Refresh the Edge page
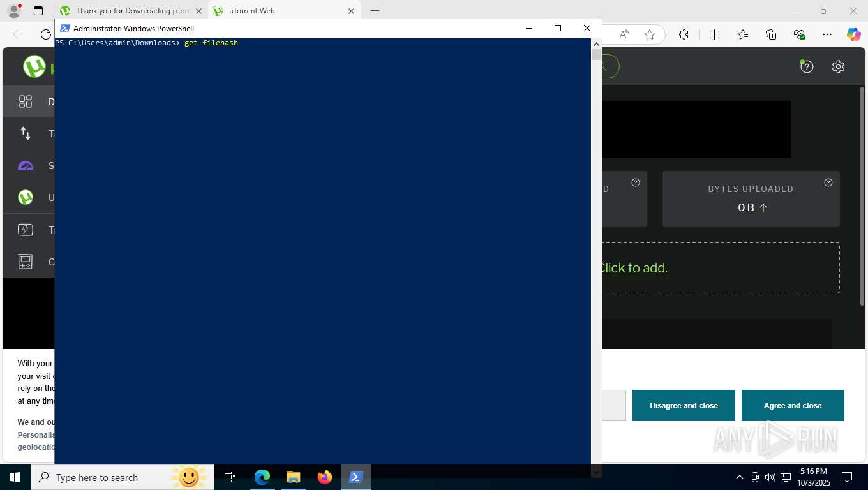The image size is (868, 490). 46,34
